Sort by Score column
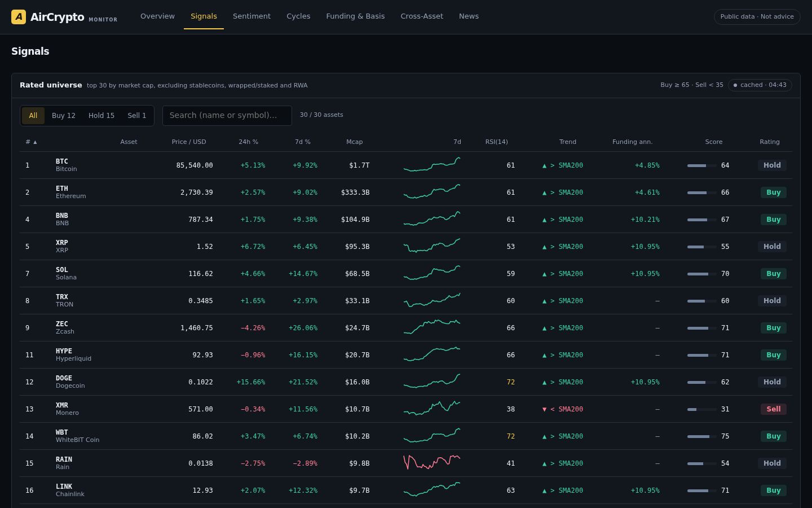The height and width of the screenshot is (508, 812). click(714, 142)
